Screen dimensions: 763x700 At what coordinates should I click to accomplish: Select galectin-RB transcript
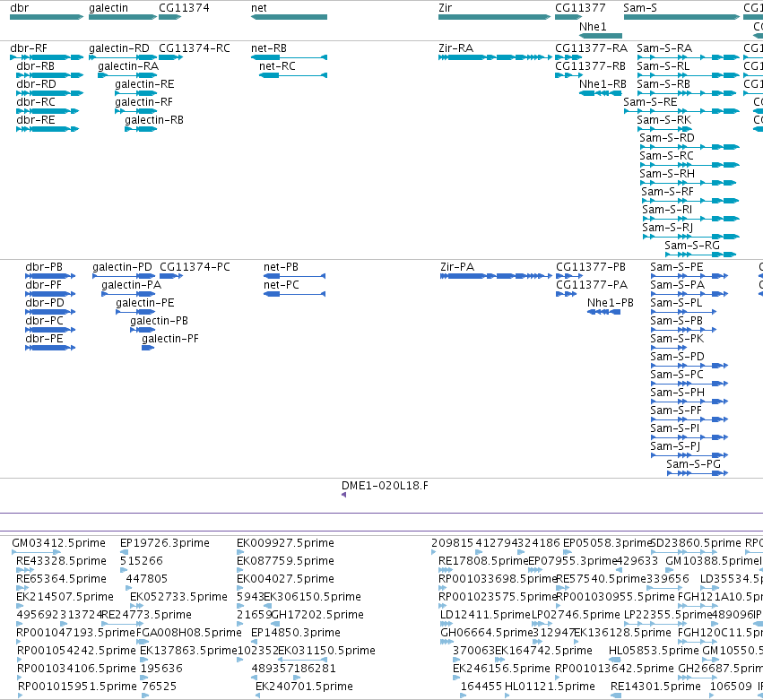pos(141,129)
